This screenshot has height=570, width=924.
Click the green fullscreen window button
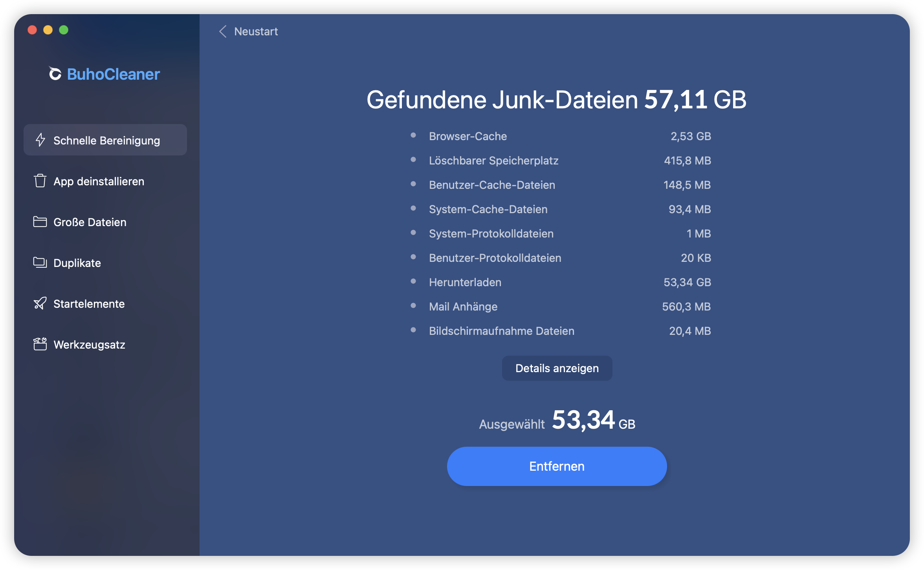point(64,30)
